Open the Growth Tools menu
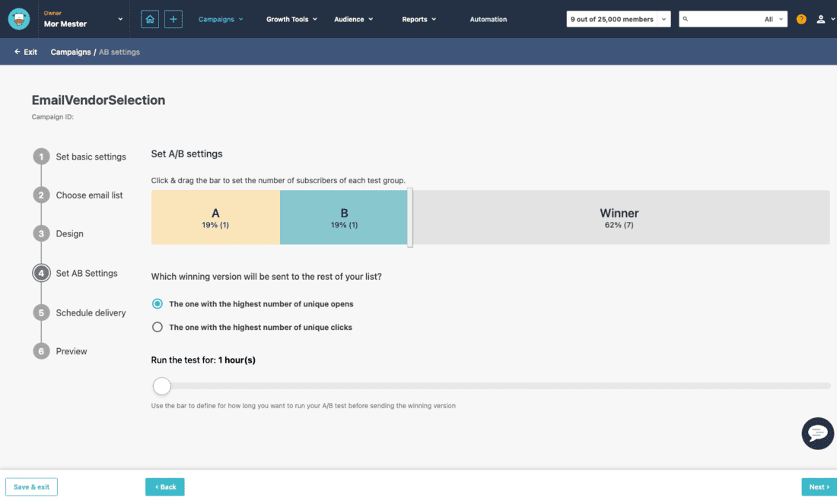837x504 pixels. point(291,19)
